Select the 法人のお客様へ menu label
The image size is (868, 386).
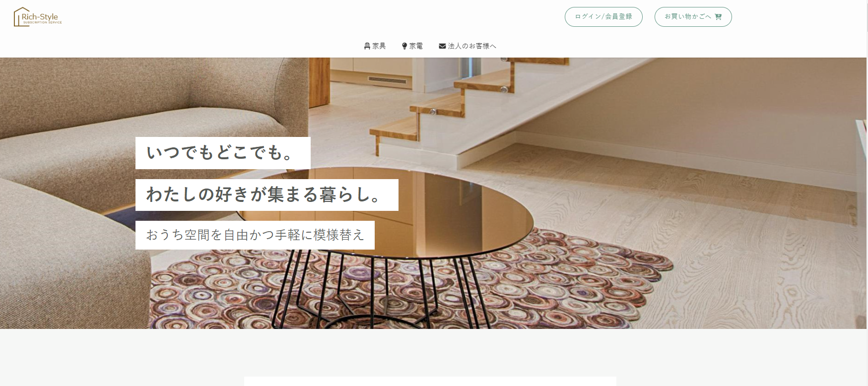[x=472, y=46]
